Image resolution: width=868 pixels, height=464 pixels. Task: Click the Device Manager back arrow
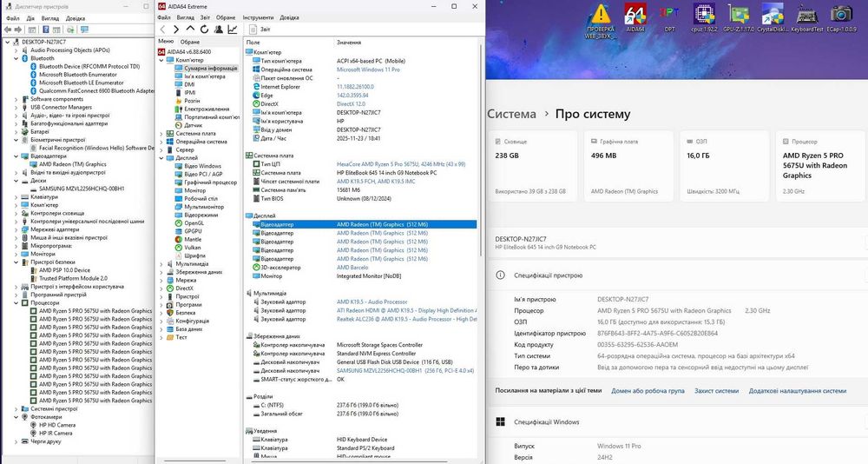pyautogui.click(x=8, y=30)
